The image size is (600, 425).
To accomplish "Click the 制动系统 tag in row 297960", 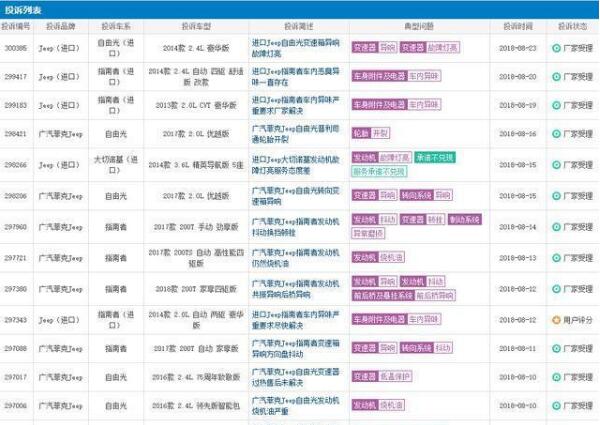I will pos(465,220).
